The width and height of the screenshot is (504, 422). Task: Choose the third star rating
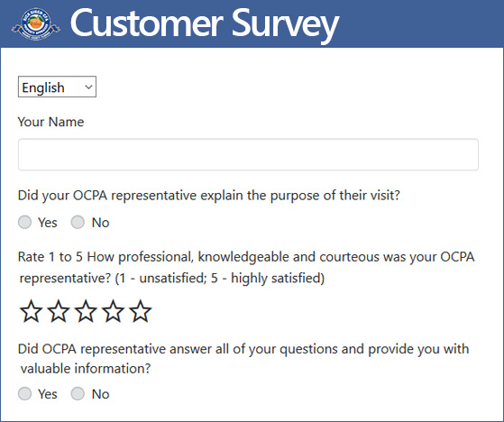tap(86, 311)
